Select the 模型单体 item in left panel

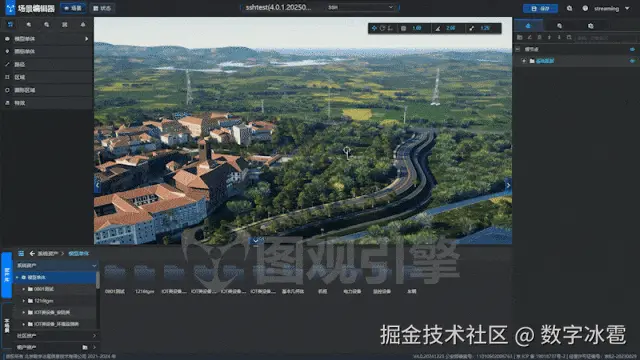pyautogui.click(x=47, y=39)
